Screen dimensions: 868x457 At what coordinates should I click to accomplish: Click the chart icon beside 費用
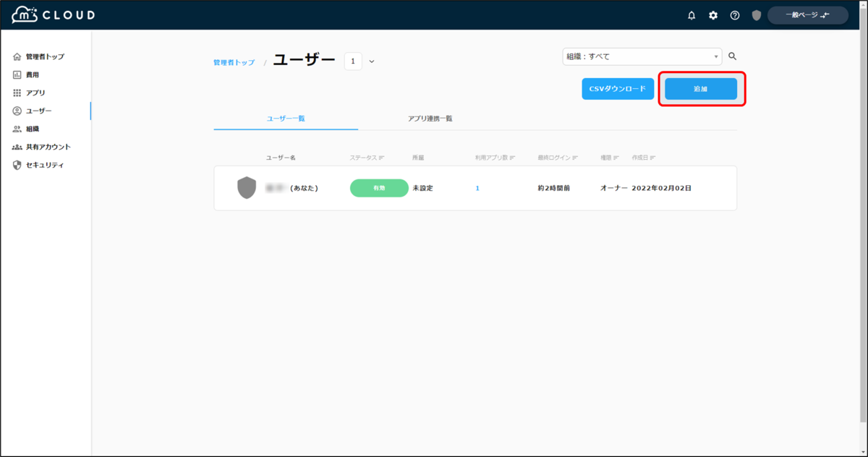pyautogui.click(x=17, y=74)
